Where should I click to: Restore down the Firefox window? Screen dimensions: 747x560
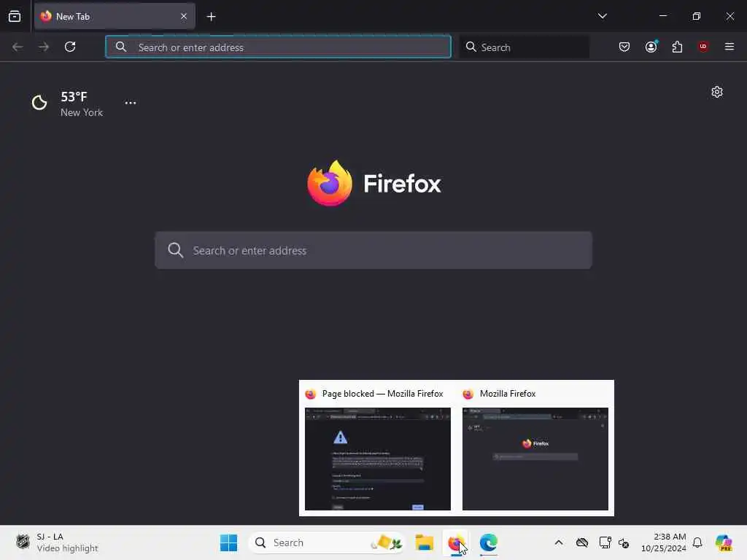click(x=697, y=16)
